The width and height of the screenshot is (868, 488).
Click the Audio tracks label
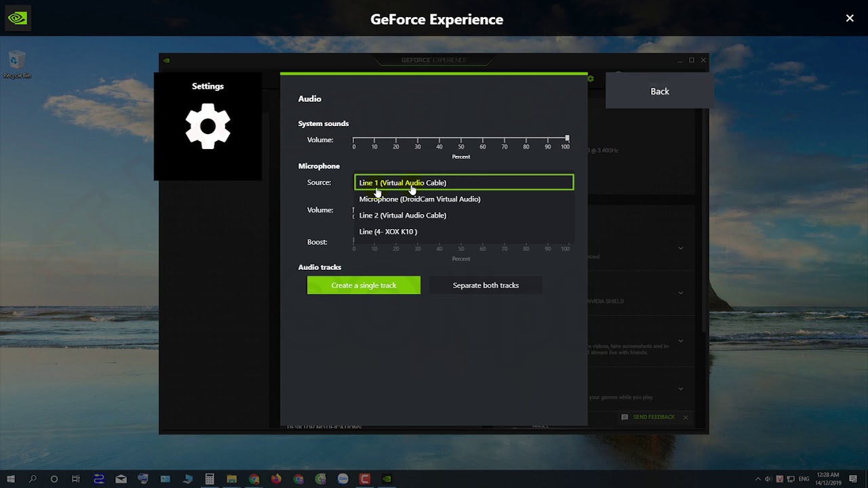click(319, 267)
